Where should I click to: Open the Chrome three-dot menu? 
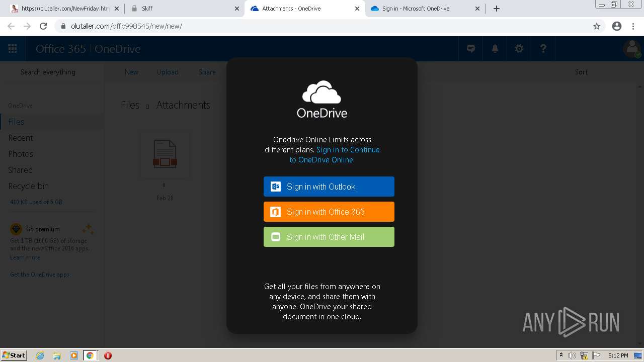pos(633,26)
